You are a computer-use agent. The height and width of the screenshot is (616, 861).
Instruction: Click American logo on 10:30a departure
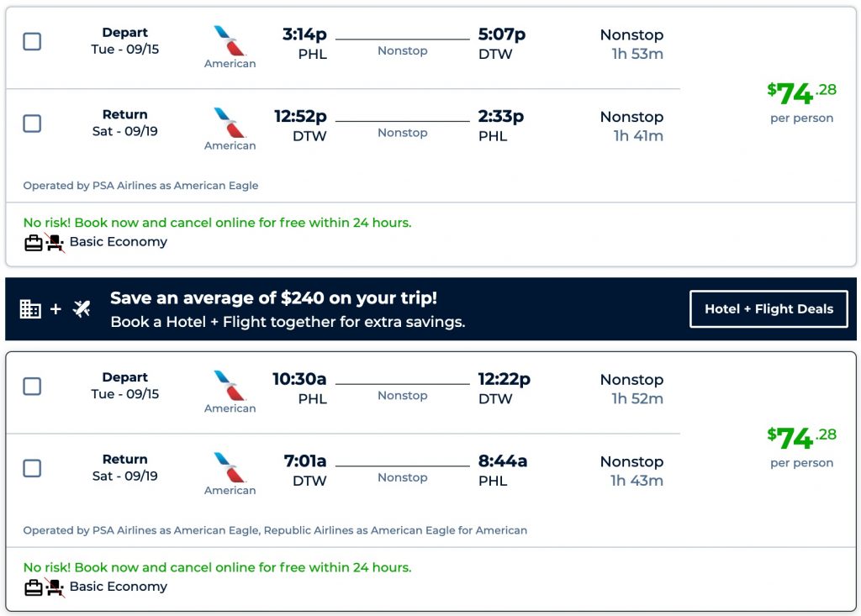[230, 386]
